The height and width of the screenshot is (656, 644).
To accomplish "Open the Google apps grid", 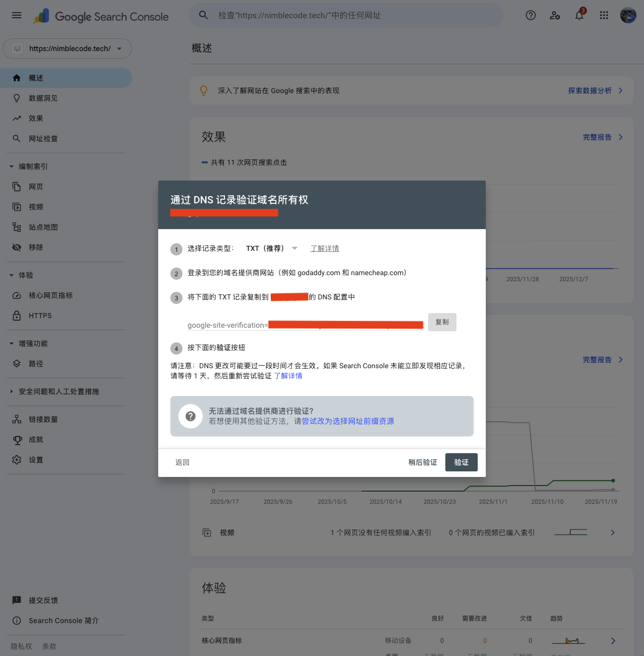I will pos(604,15).
